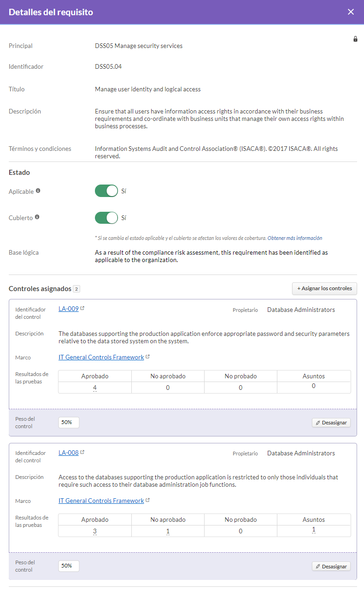This screenshot has height=591, width=364.
Task: Click the Asignar los controles button
Action: click(324, 288)
